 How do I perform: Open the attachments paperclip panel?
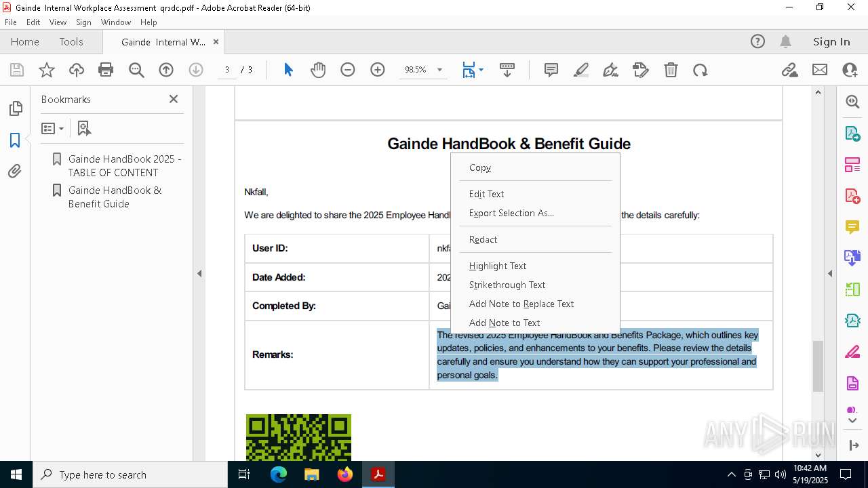(x=15, y=171)
